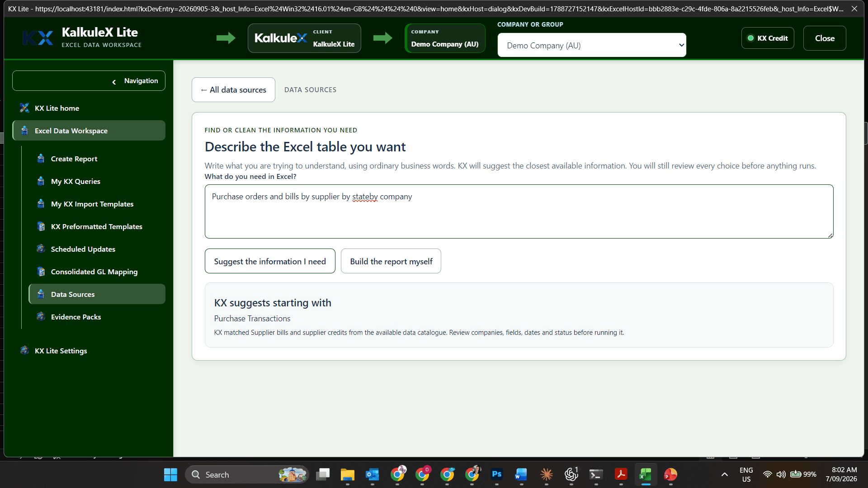This screenshot has height=488, width=868.
Task: Open Task View from the taskbar
Action: [x=323, y=474]
